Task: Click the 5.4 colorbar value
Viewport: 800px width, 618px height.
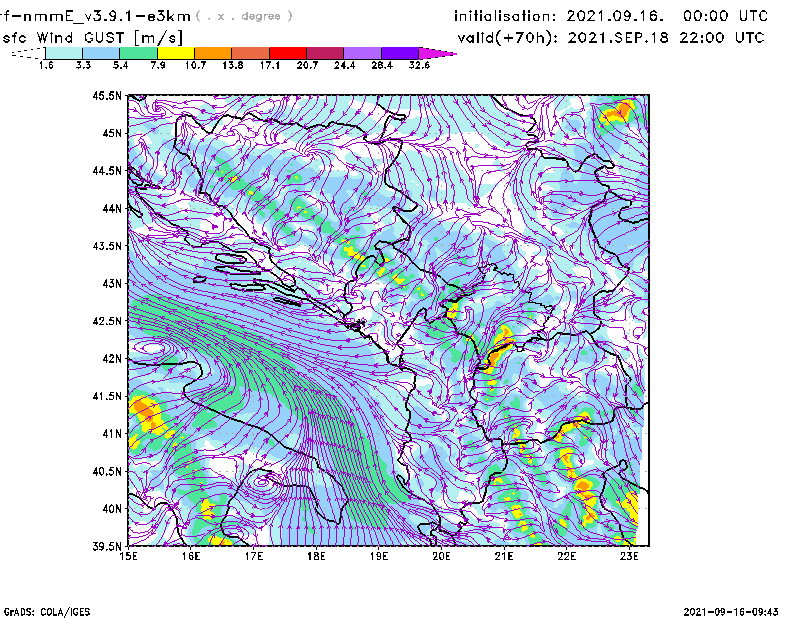Action: (120, 65)
